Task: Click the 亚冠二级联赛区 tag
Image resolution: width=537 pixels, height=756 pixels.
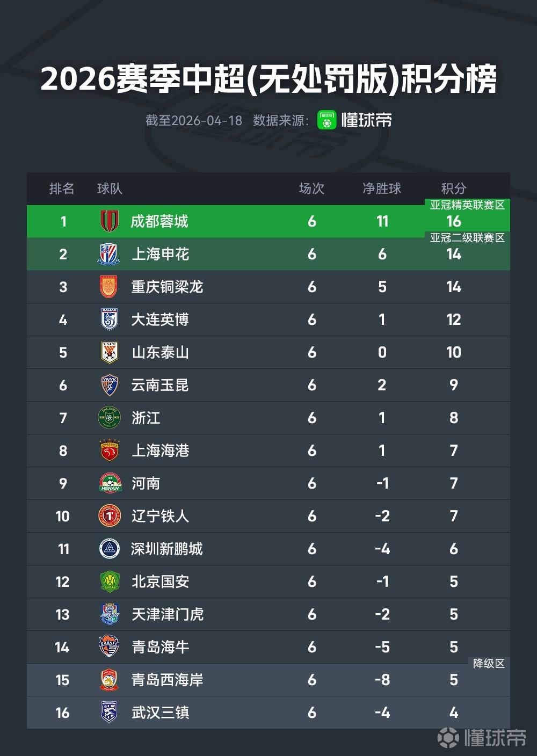Action: 467,238
